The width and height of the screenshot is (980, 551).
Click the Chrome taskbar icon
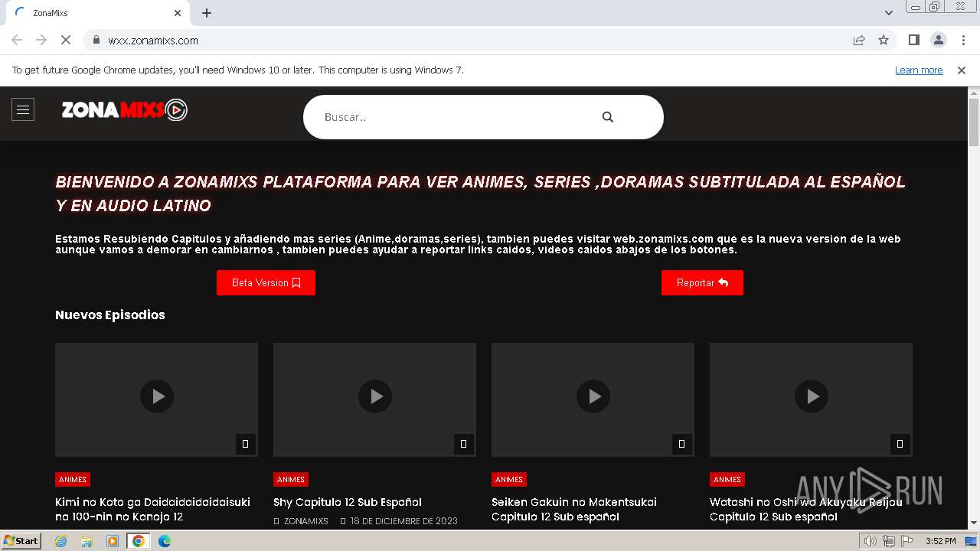(138, 541)
